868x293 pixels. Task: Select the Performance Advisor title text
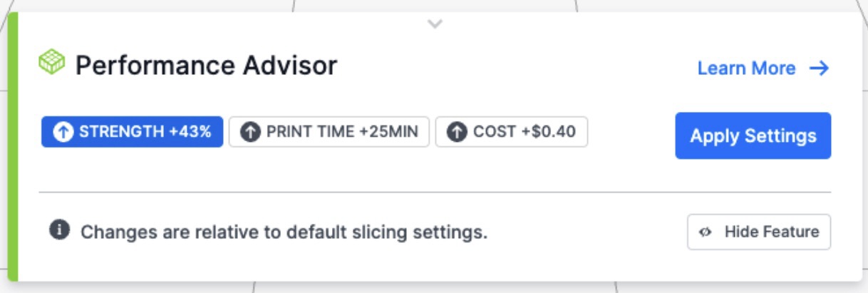tap(206, 66)
